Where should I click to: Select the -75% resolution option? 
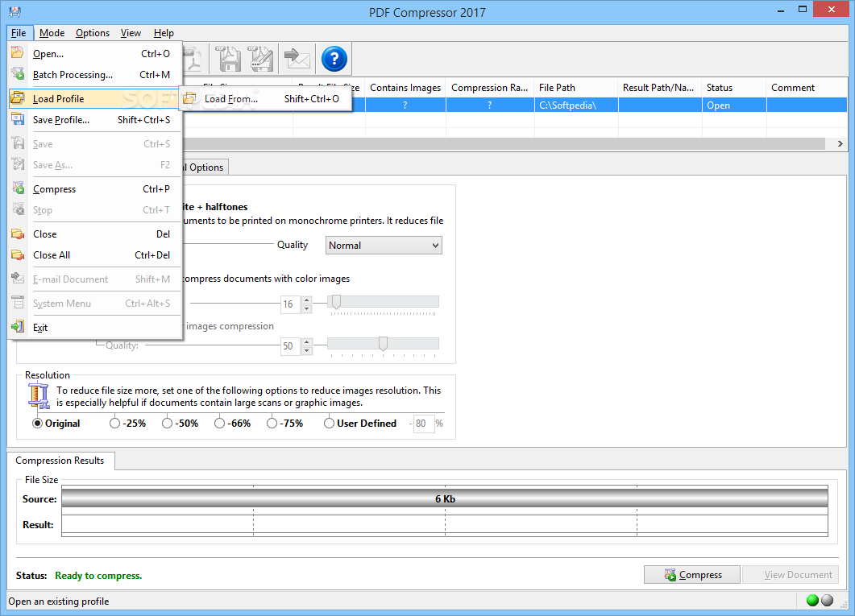272,424
